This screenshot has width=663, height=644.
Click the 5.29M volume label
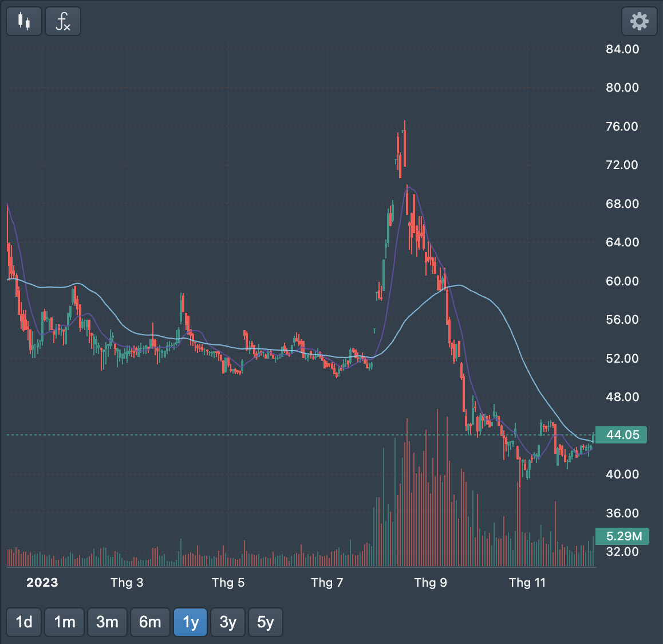(623, 536)
